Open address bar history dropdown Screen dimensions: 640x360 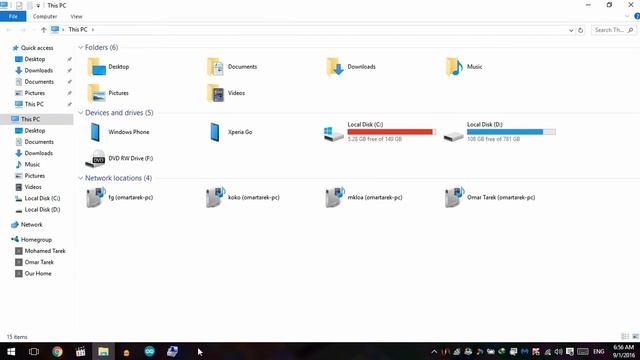571,30
